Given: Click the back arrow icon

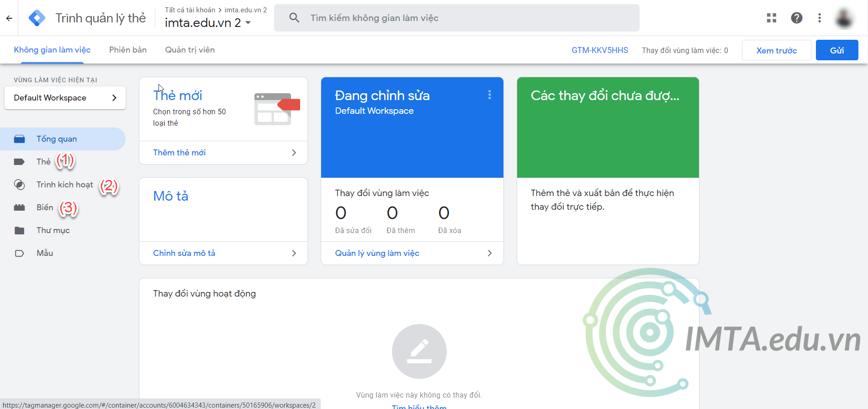Looking at the screenshot, I should tap(9, 18).
